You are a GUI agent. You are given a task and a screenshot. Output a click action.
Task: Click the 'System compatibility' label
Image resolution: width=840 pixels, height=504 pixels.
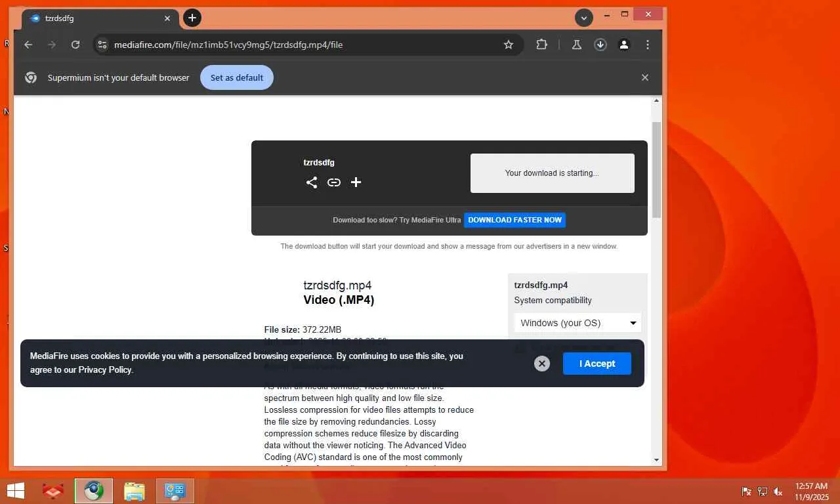[553, 300]
